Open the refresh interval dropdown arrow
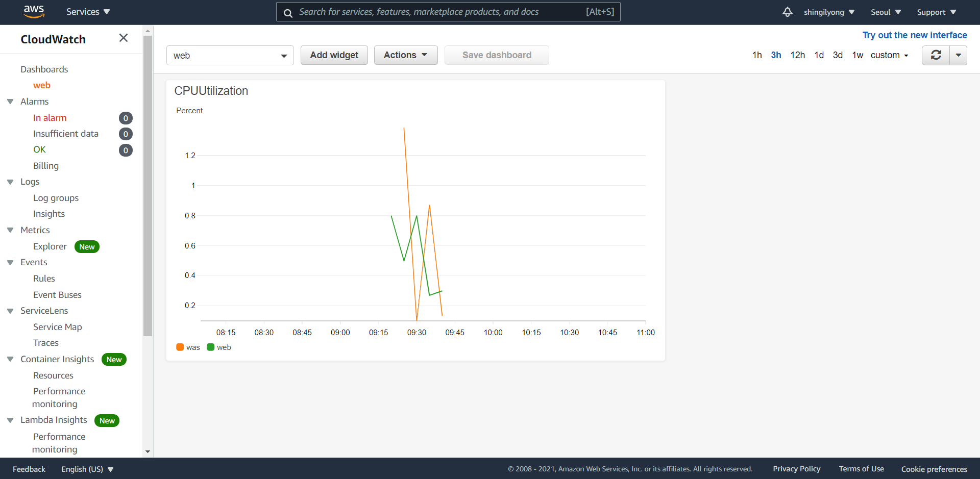Screen dimensions: 980x479 [x=958, y=55]
